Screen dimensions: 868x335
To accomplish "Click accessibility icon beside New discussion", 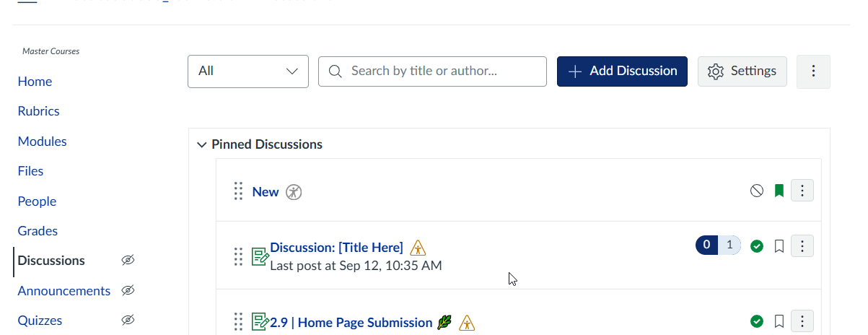I will pyautogui.click(x=294, y=192).
